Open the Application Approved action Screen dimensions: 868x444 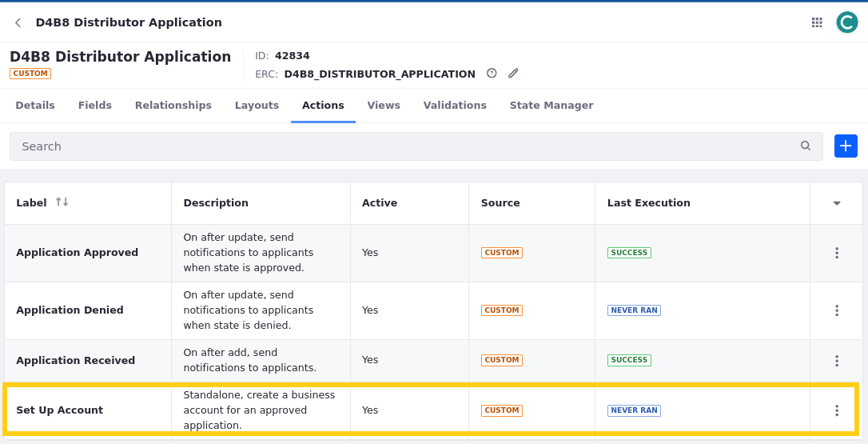pos(77,253)
